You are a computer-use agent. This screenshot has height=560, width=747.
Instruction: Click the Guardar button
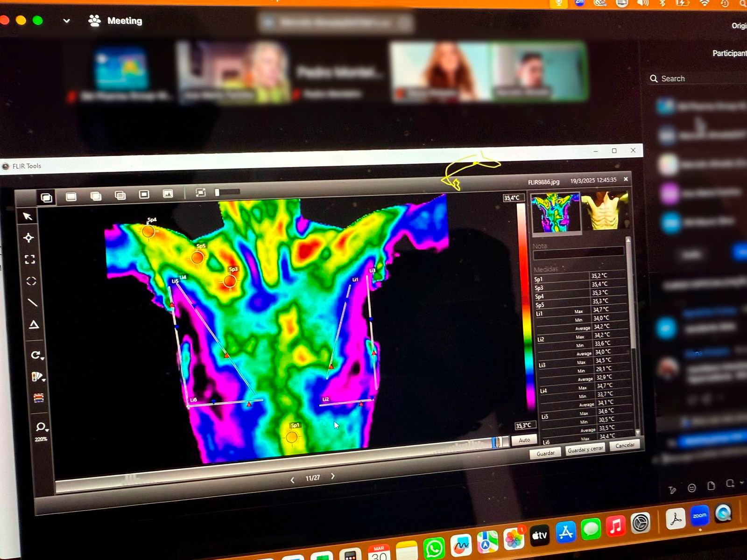[545, 453]
